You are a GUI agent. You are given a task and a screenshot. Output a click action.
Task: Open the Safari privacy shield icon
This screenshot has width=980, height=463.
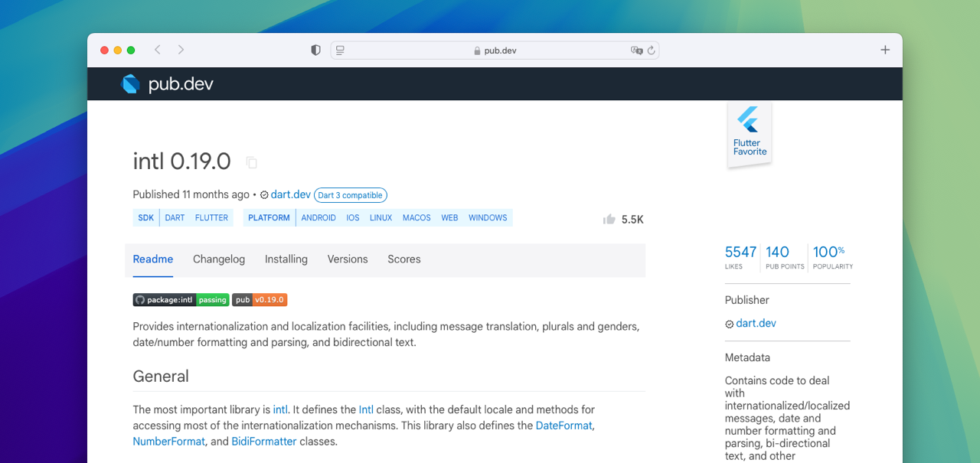point(315,51)
